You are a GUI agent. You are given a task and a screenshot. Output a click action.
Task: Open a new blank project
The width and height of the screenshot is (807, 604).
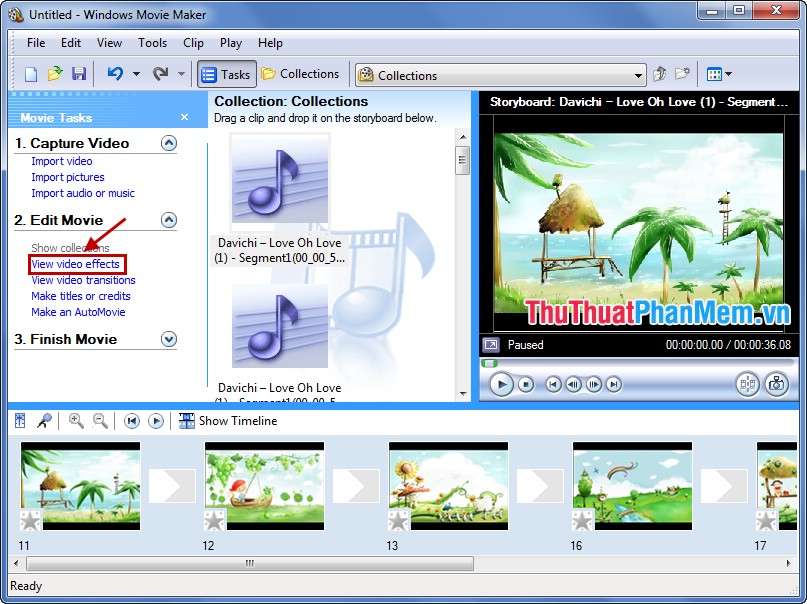(32, 73)
